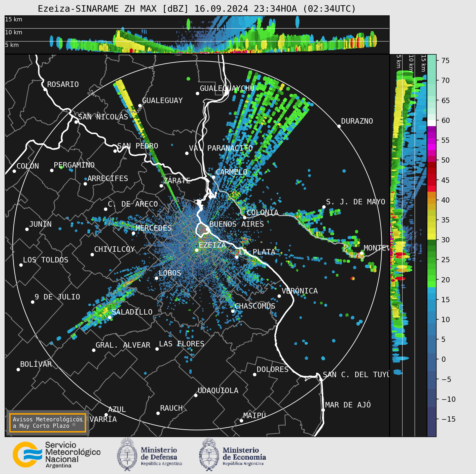476x474 pixels.
Task: Click the S. J. DE MAYO marker dot
Action: (x=324, y=207)
